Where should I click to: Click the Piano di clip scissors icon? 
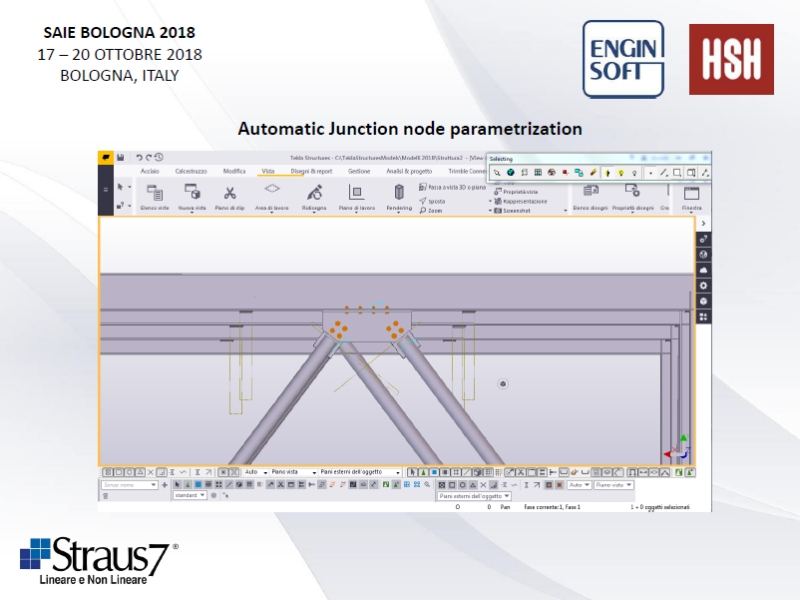click(229, 193)
